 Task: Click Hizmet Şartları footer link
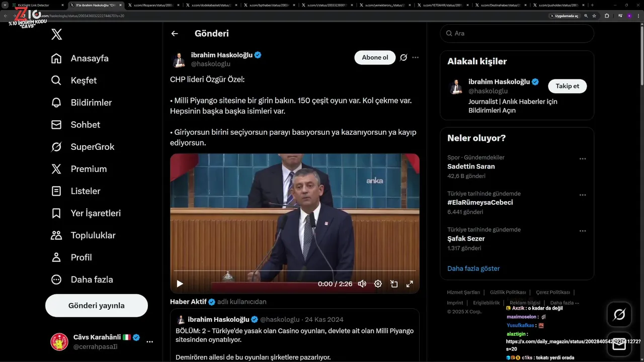[463, 292]
